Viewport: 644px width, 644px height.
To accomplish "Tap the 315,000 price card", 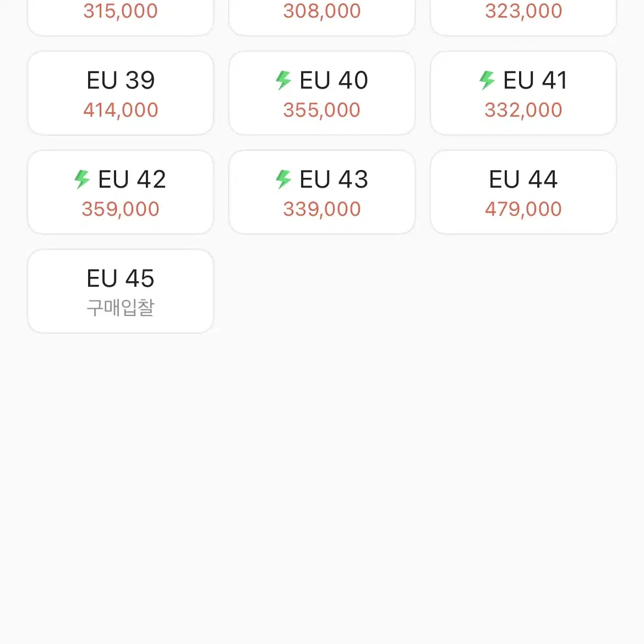I will coord(121,17).
